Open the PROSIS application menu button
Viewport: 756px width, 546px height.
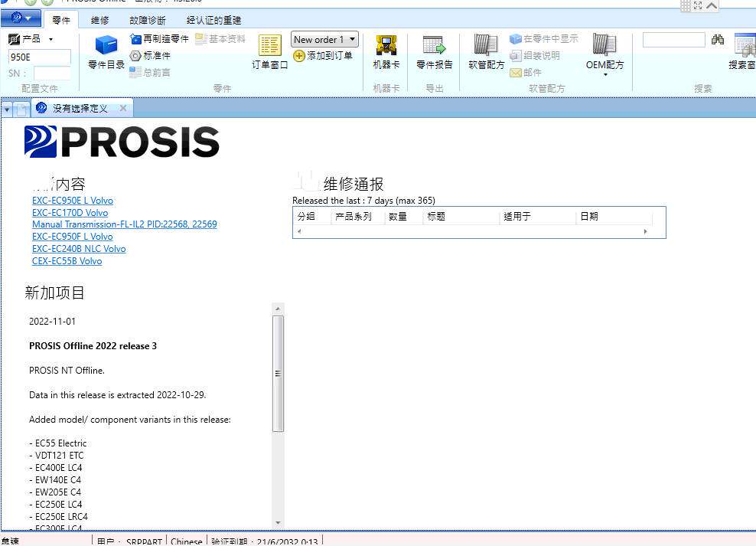click(21, 18)
